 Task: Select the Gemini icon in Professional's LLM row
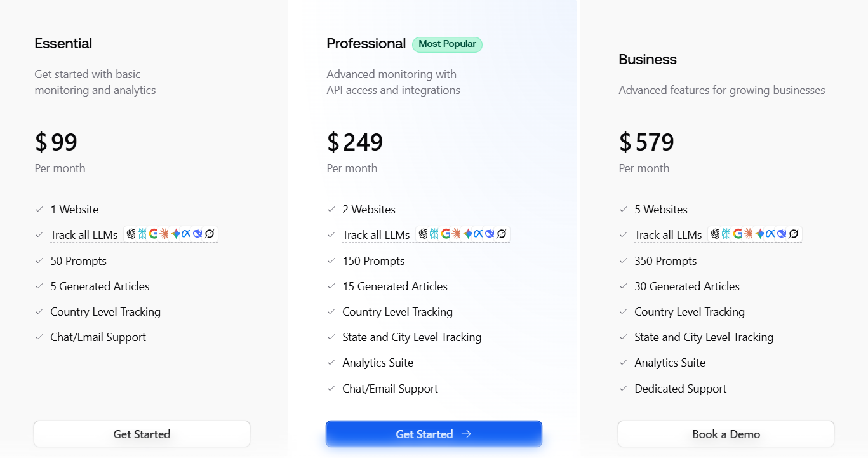coord(467,234)
